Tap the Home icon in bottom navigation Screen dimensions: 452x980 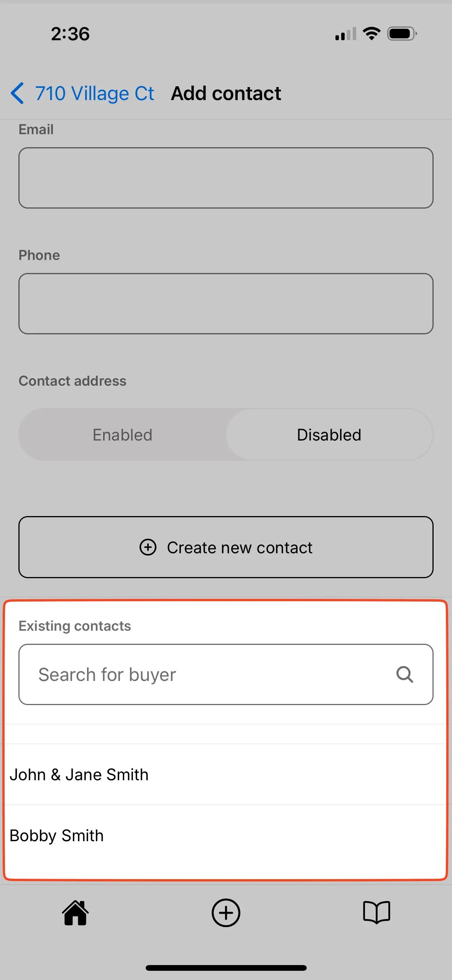(75, 913)
